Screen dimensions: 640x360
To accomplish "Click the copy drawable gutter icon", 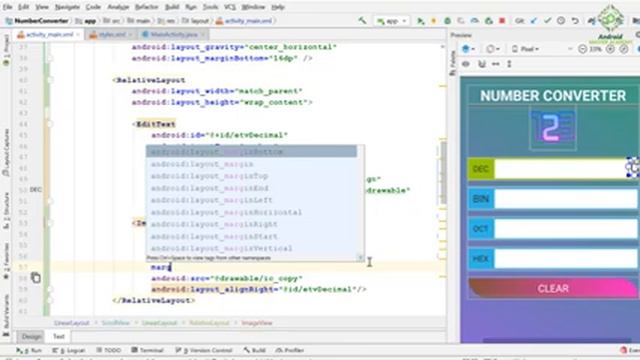I will pos(36,278).
